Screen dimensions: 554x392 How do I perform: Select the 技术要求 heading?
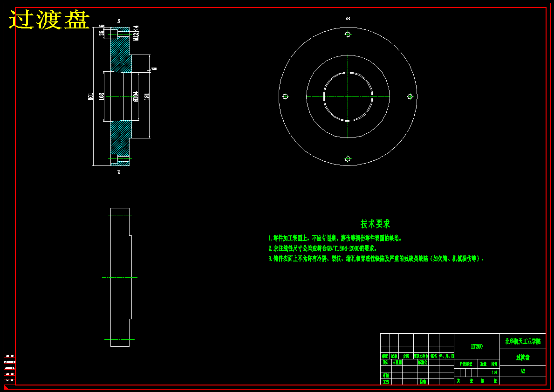point(375,224)
